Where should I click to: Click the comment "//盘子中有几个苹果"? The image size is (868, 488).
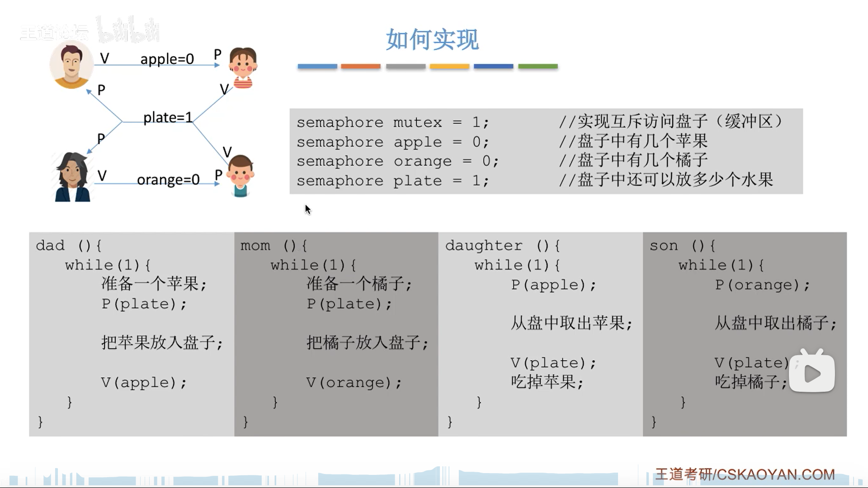point(633,141)
